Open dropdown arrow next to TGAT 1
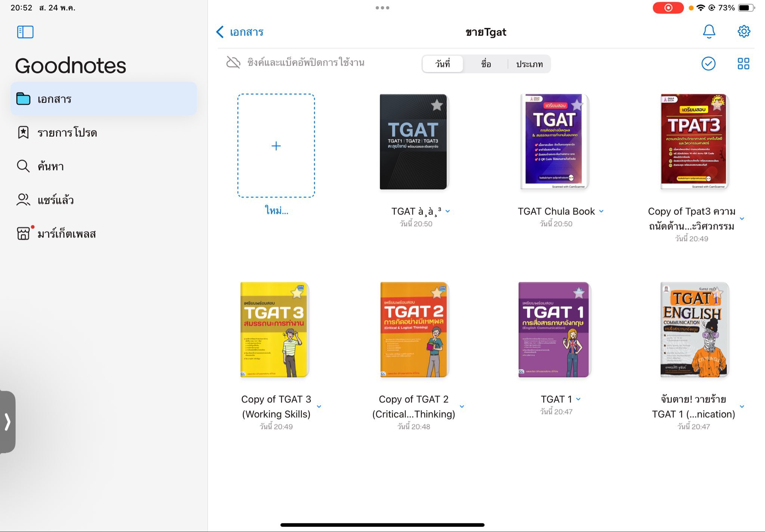The height and width of the screenshot is (532, 765). [x=578, y=399]
